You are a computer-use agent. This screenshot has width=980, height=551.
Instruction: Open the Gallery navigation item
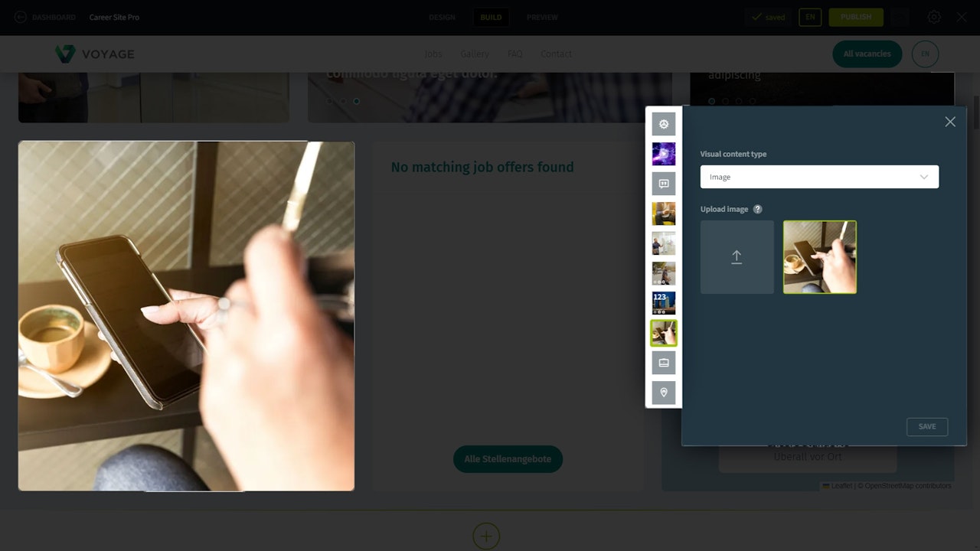475,54
